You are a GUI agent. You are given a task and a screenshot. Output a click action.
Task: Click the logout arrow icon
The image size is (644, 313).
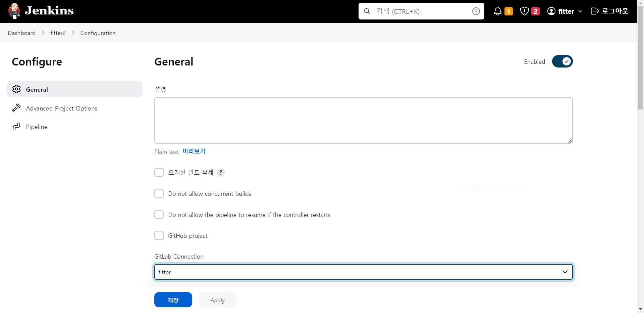pos(595,11)
